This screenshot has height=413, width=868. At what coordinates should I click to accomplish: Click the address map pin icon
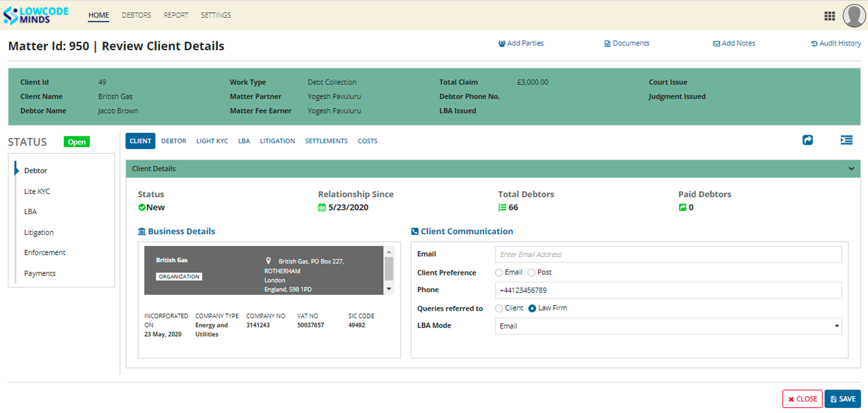coord(268,260)
